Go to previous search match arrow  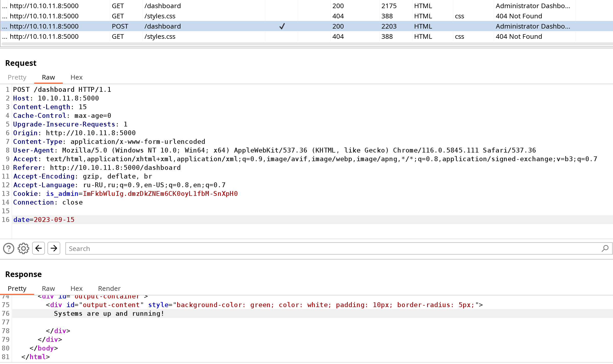pos(39,248)
